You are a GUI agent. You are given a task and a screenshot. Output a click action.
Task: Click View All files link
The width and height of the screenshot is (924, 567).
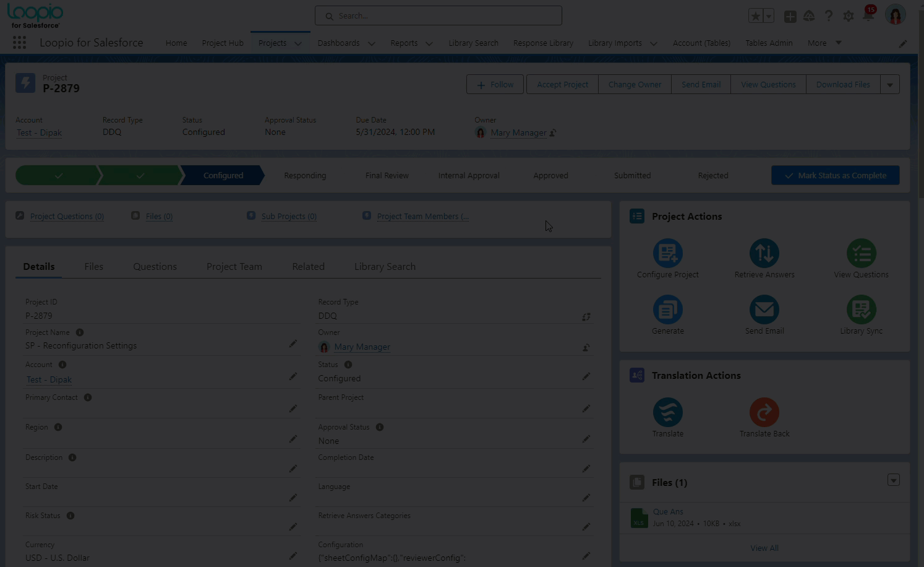click(x=764, y=548)
